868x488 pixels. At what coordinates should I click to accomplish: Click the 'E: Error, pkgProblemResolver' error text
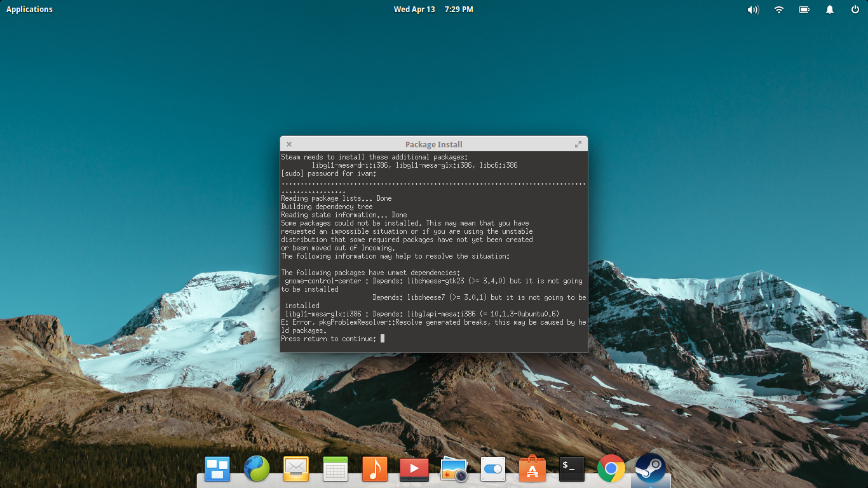336,322
